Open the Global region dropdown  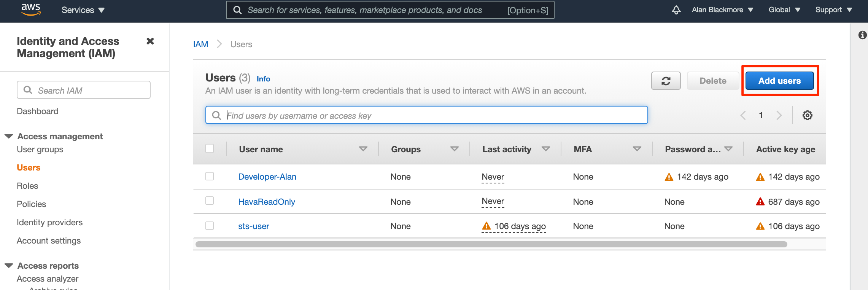click(x=784, y=10)
